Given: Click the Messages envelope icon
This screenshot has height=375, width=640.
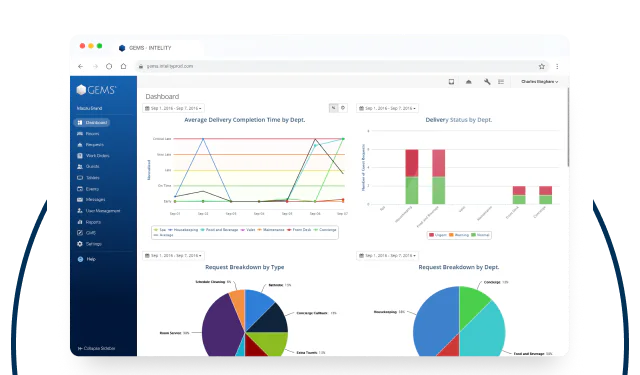Looking at the screenshot, I should click(80, 200).
